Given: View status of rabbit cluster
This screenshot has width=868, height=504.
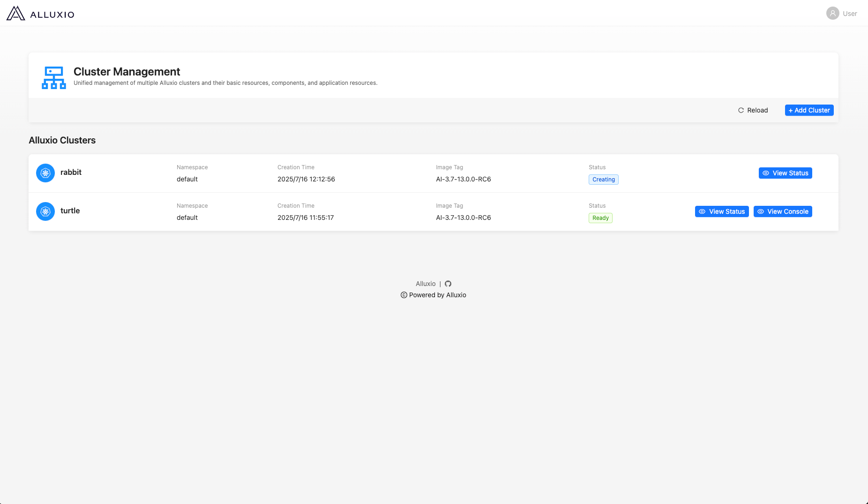Looking at the screenshot, I should [785, 173].
